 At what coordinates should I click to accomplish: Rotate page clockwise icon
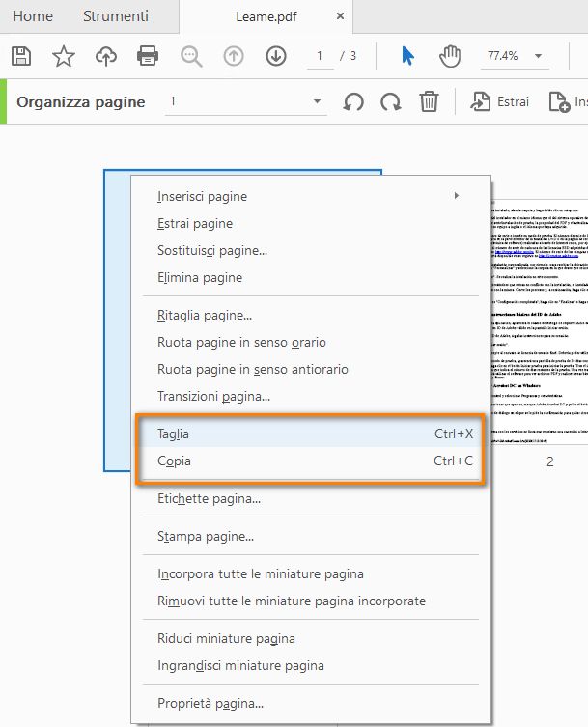[x=391, y=101]
